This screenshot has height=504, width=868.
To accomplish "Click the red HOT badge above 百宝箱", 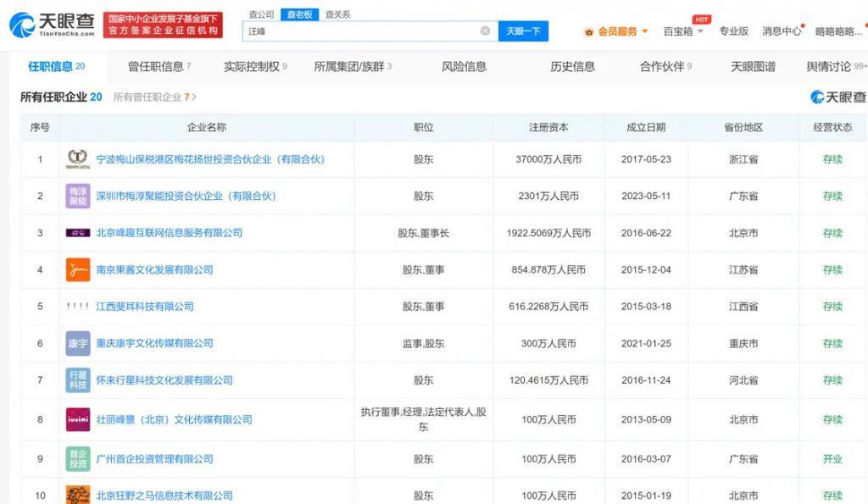I will tap(701, 19).
